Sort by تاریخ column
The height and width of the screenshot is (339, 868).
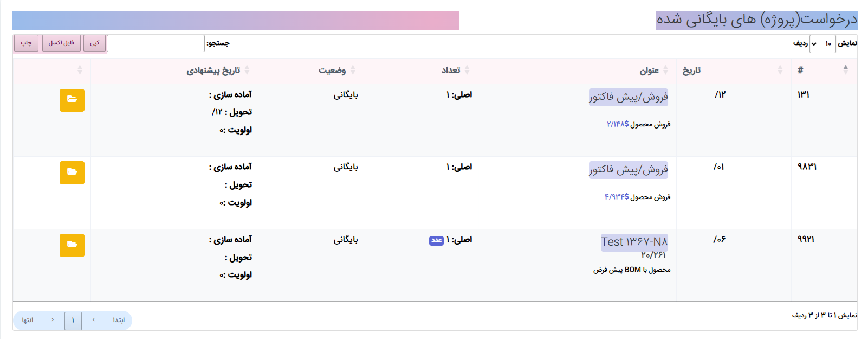coord(691,71)
